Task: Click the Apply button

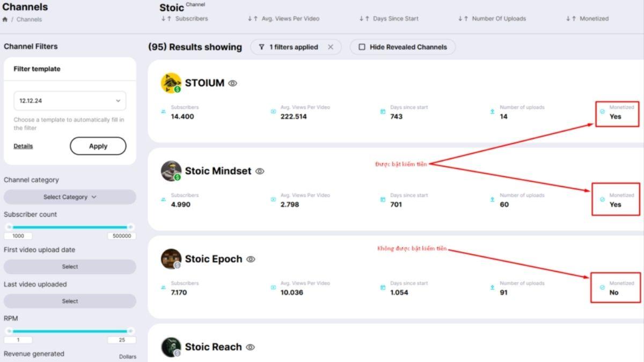Action: point(98,146)
